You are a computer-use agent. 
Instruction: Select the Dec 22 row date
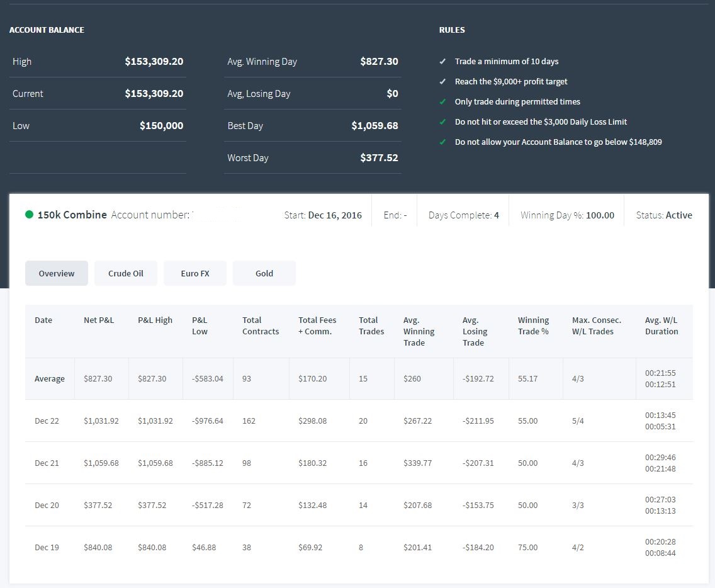47,421
